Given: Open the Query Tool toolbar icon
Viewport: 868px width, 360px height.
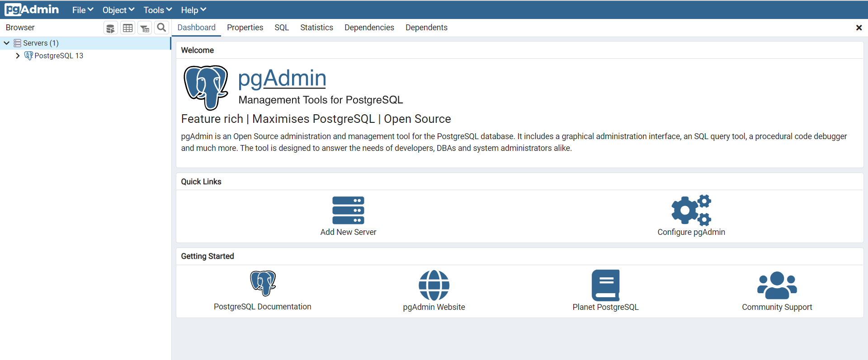Looking at the screenshot, I should pos(110,28).
